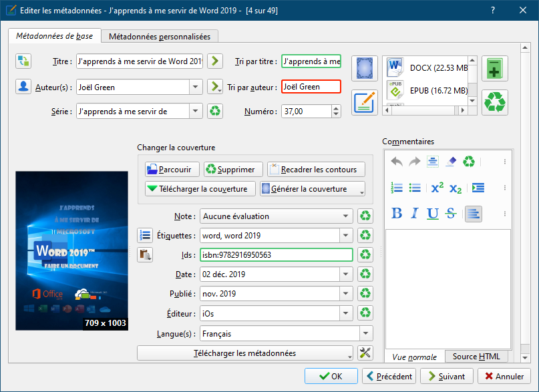Click the undo arrow in Commentaires toolbar

click(397, 162)
